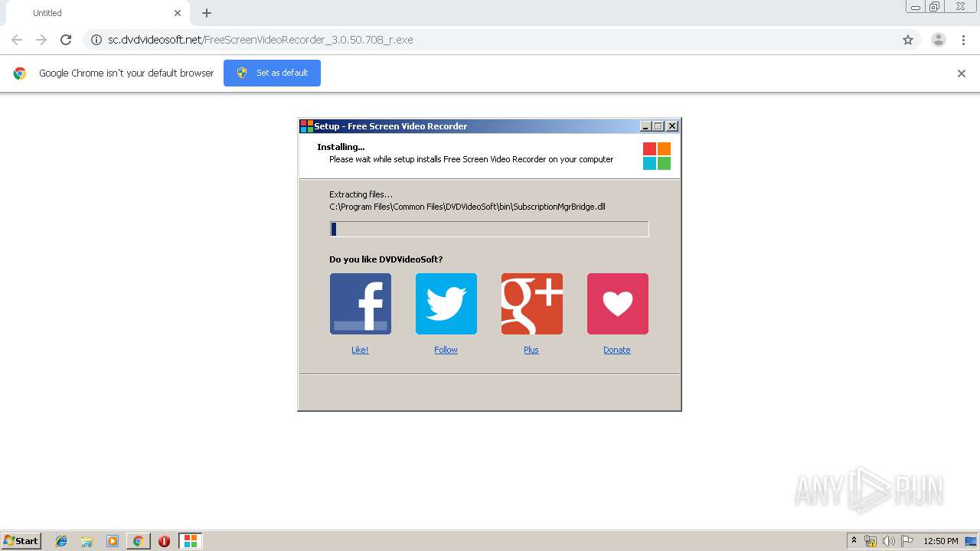Open the volume speaker tray icon
This screenshot has width=980, height=551.
pyautogui.click(x=889, y=541)
